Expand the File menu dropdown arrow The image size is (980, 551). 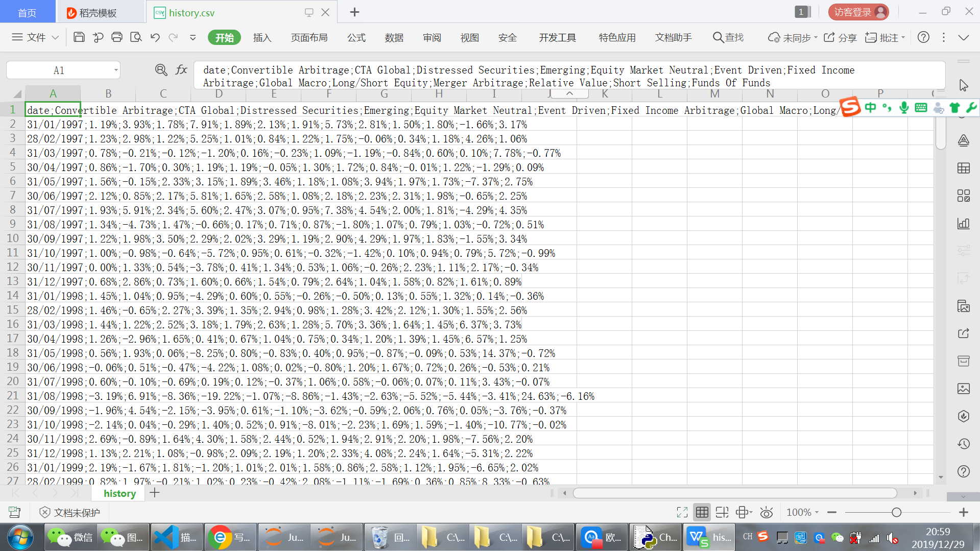[x=56, y=37]
